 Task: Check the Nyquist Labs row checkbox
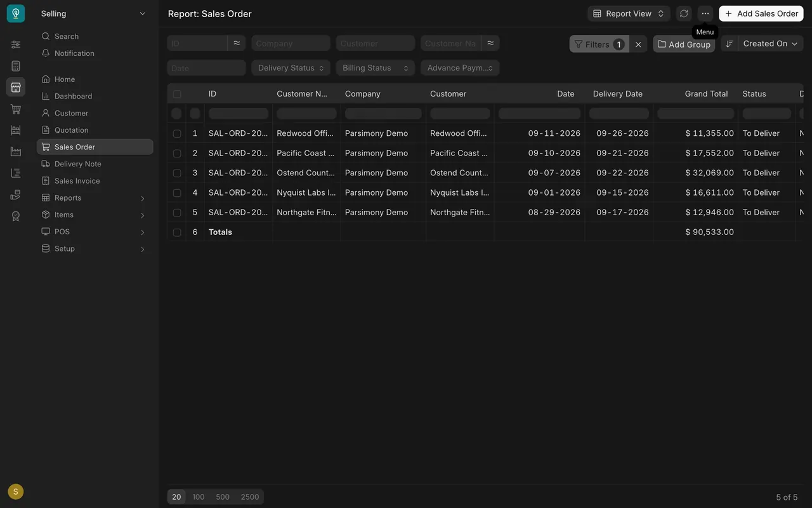pos(177,192)
